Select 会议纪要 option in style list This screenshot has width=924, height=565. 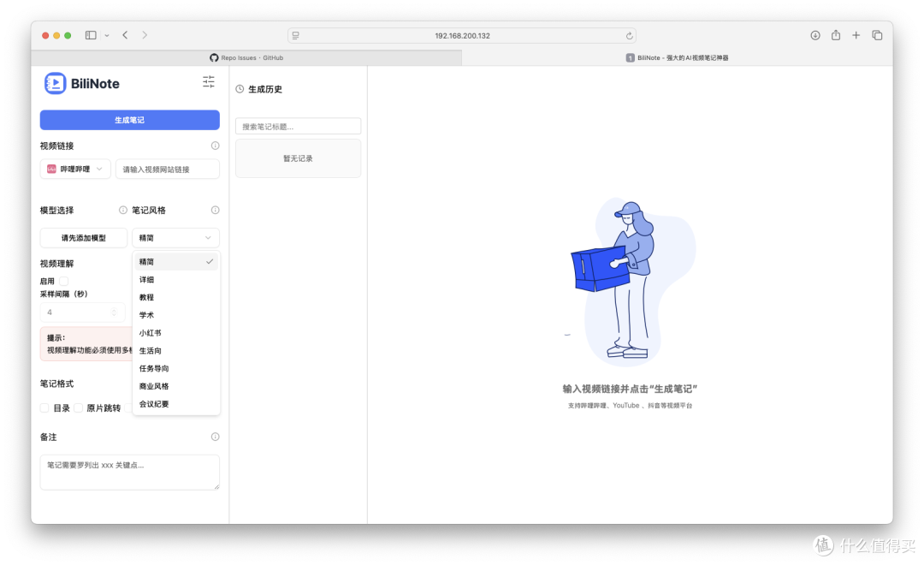click(176, 404)
